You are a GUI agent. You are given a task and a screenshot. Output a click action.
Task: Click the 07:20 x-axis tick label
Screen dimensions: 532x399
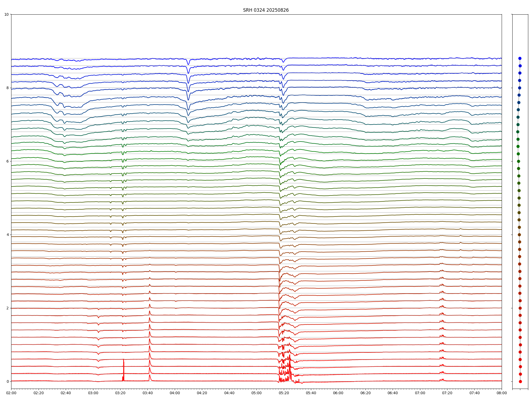point(447,393)
